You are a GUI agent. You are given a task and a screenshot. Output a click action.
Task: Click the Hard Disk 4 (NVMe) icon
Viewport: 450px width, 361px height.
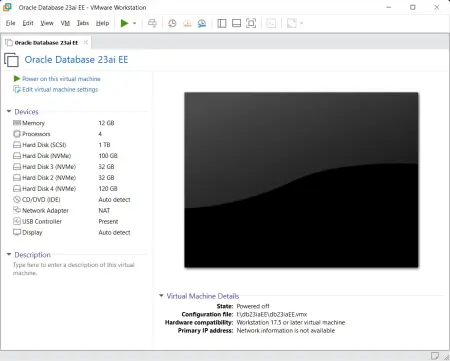click(17, 189)
